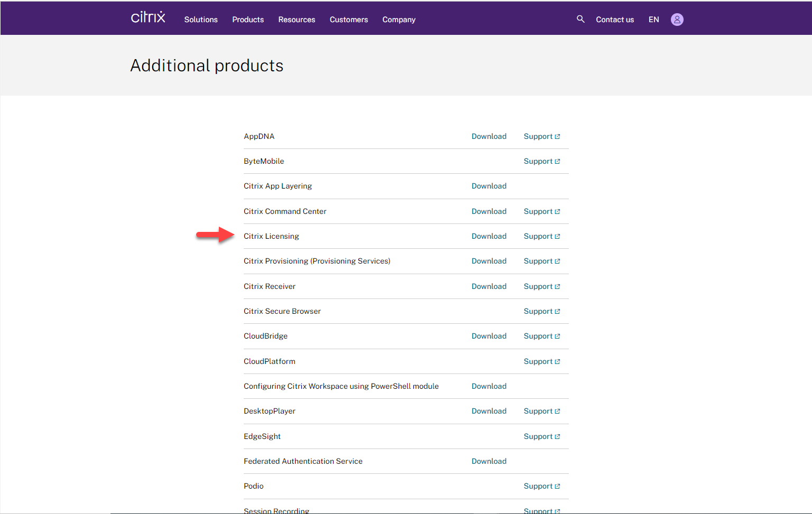Select the CloudPlatform product name
Image resolution: width=812 pixels, height=514 pixels.
pyautogui.click(x=270, y=361)
